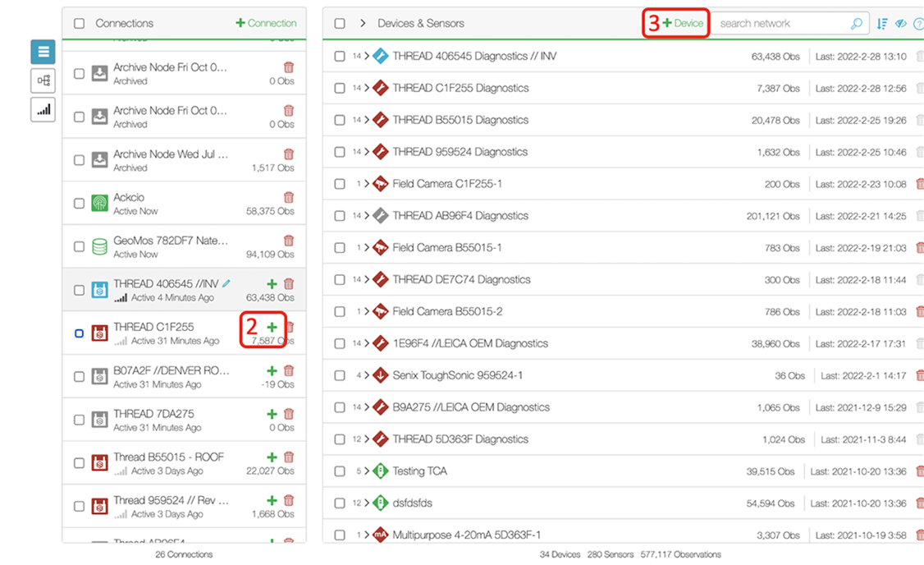The height and width of the screenshot is (565, 924).
Task: Expand the THREAD 406545 Diagnostics // INV row
Action: [367, 56]
